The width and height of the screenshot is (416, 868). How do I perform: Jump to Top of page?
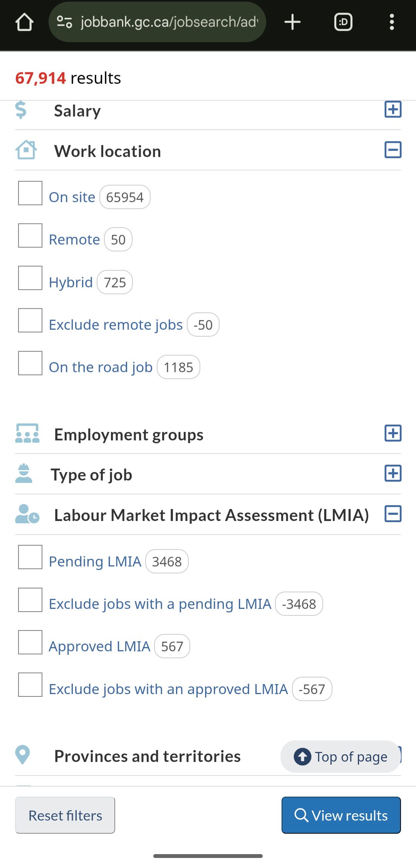(x=341, y=757)
